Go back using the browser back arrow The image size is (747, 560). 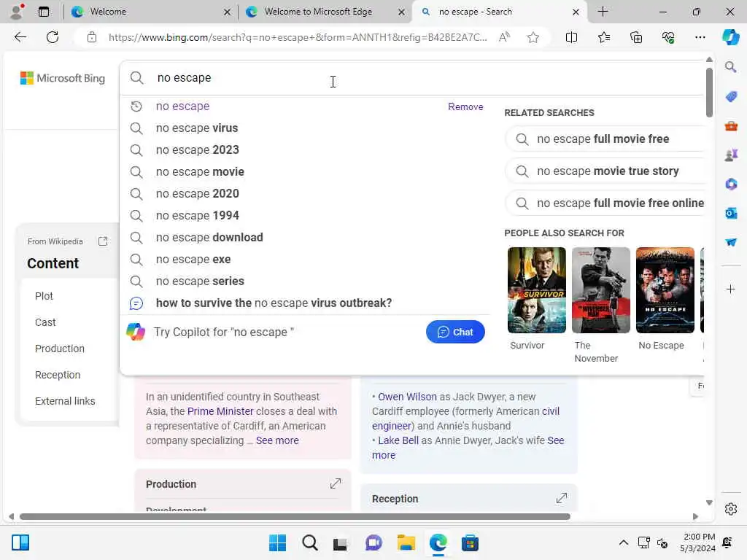click(20, 37)
